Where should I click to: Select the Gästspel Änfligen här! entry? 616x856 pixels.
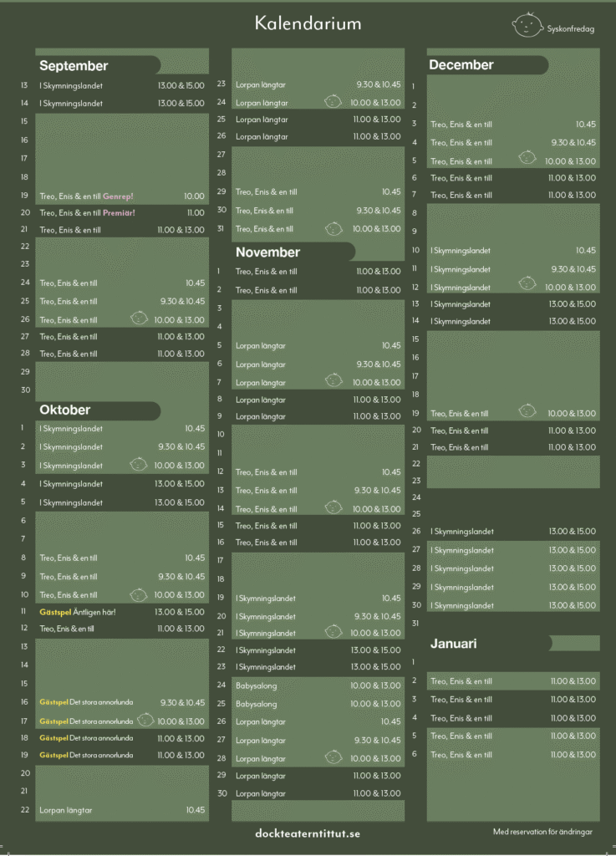77,612
